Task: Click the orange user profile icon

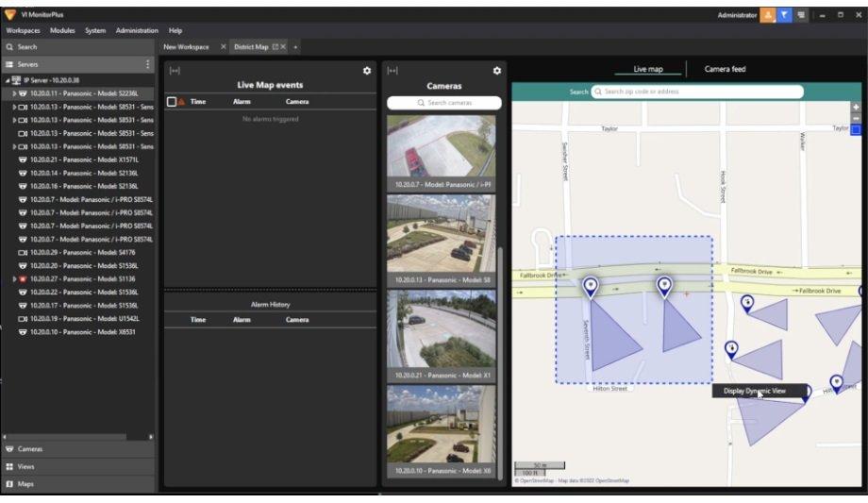Action: coord(767,15)
